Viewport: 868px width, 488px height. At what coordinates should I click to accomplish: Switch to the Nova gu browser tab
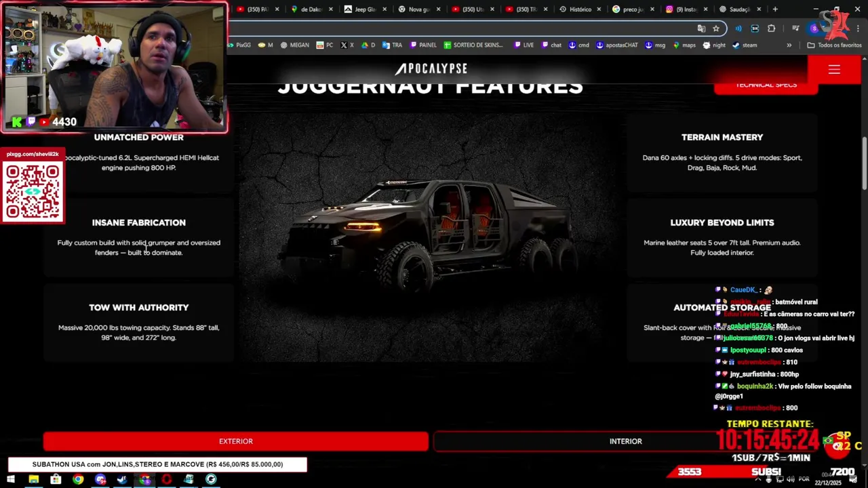point(419,9)
